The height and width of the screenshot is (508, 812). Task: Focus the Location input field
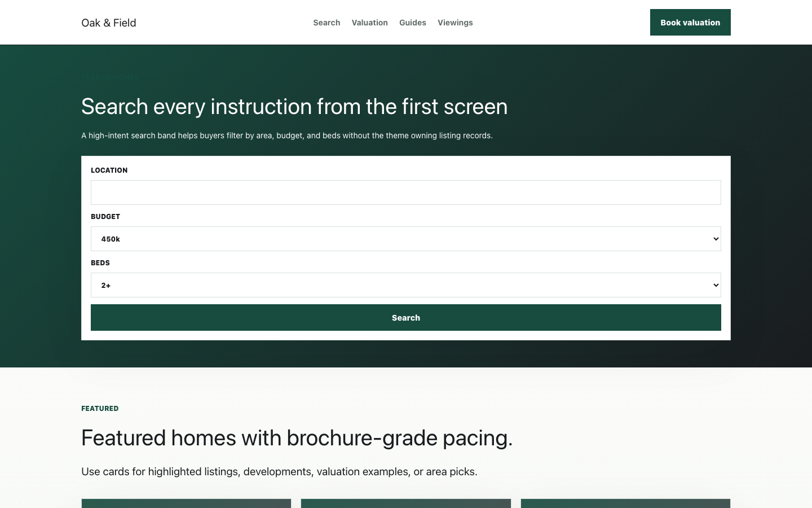[406, 192]
